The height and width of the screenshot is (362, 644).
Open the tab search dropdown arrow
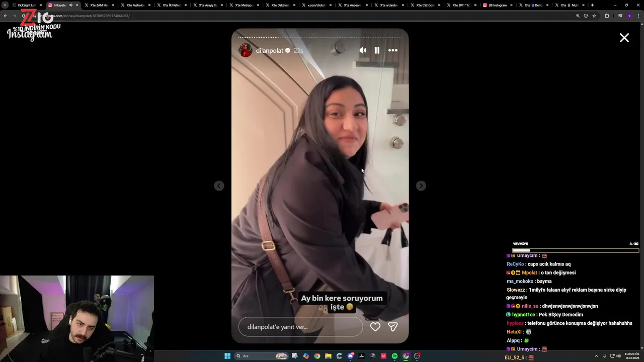click(5, 5)
